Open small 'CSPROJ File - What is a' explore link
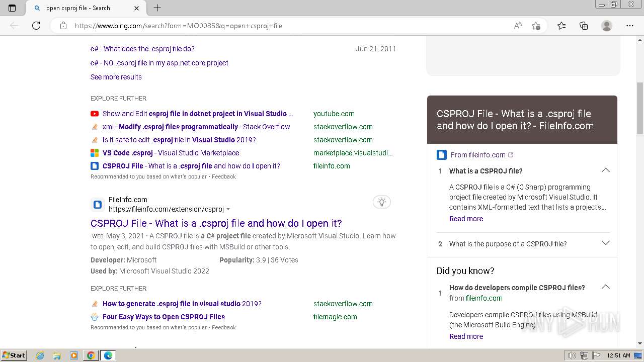This screenshot has height=362, width=644. click(x=191, y=166)
